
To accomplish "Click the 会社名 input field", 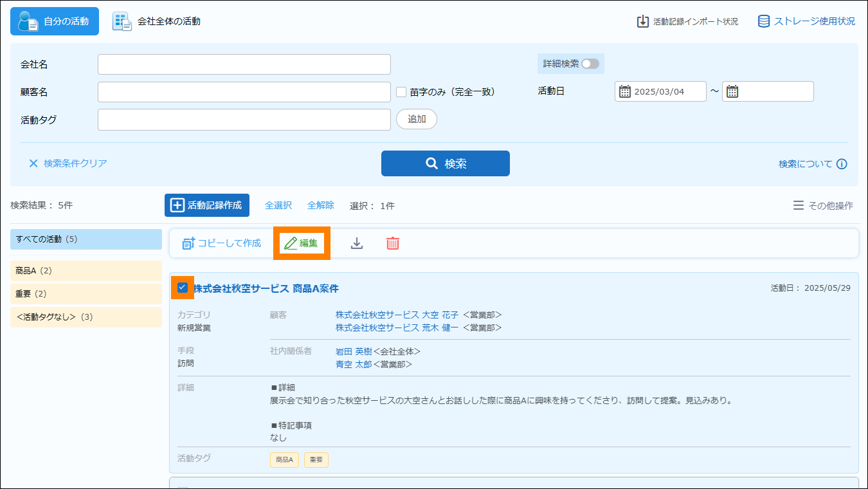I will [244, 64].
